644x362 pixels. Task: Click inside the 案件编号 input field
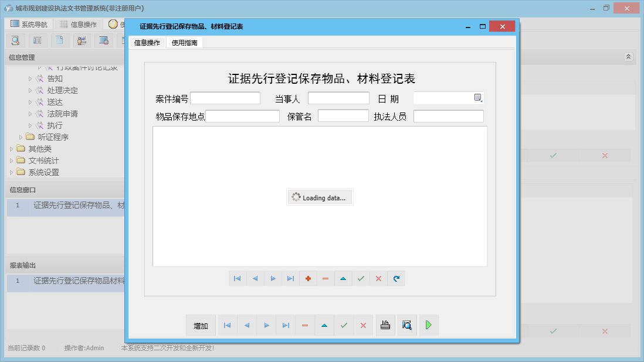click(225, 97)
